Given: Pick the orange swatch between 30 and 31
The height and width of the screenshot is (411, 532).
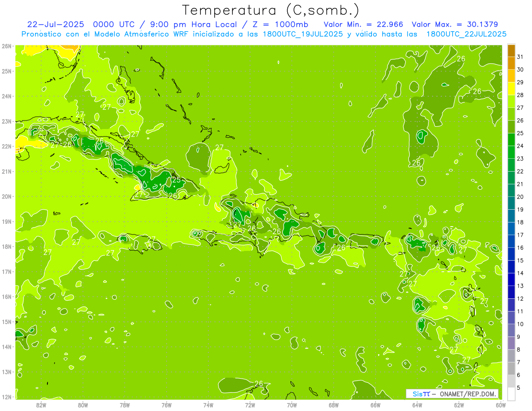Looking at the screenshot, I should [511, 63].
